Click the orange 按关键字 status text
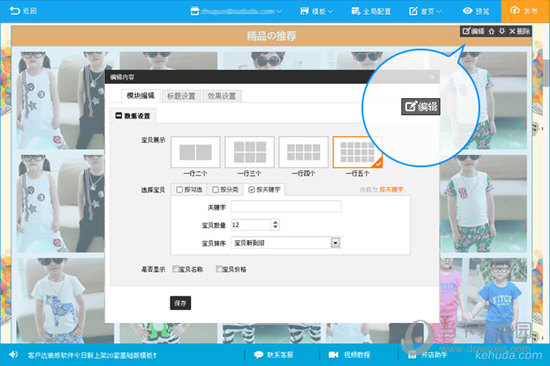 coord(391,190)
